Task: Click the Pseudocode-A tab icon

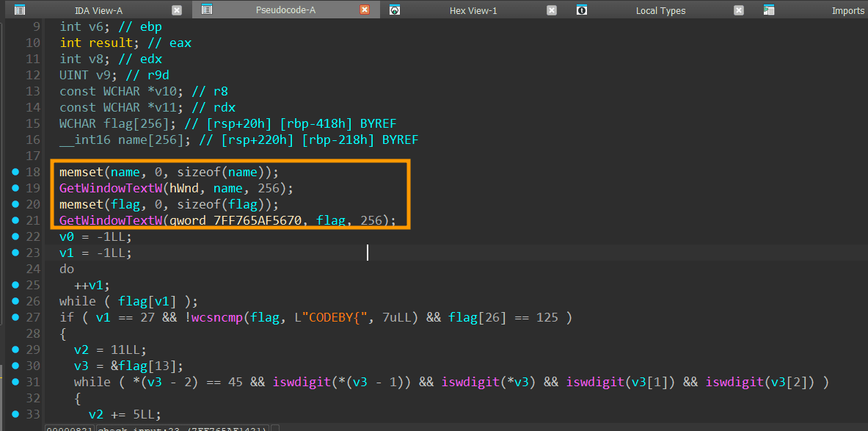Action: click(x=207, y=10)
